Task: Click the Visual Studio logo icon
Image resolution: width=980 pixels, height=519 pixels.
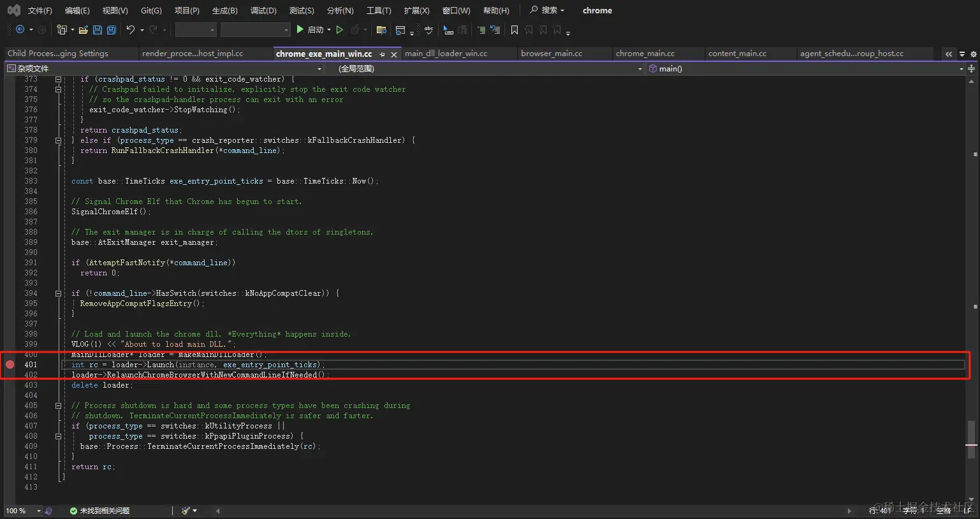Action: 13,10
